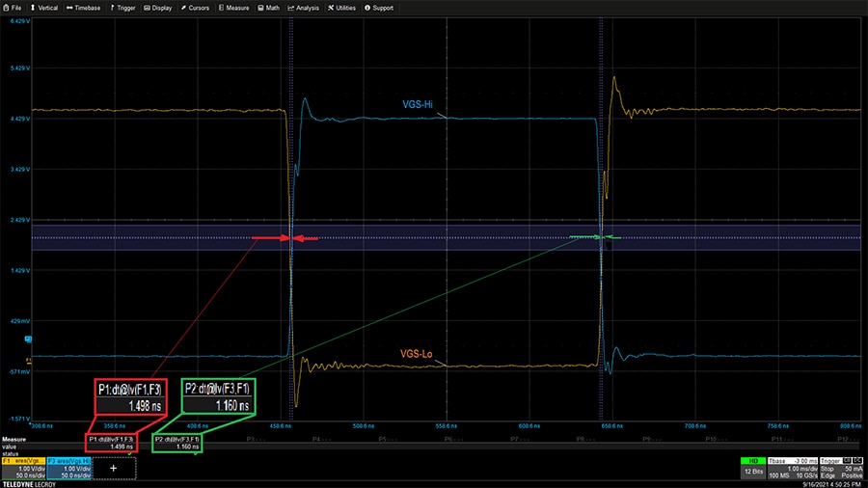Open the File menu
This screenshot has height=488, width=868.
(14, 8)
